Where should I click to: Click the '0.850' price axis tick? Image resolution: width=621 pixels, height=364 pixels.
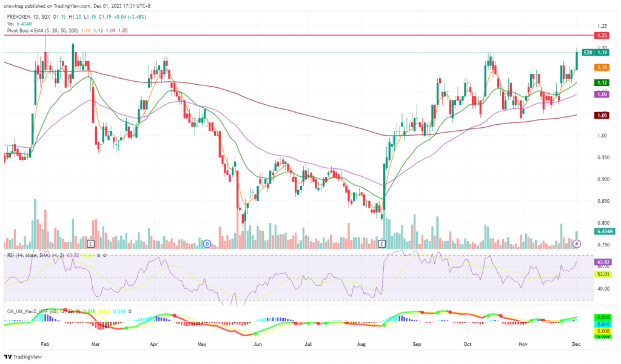pyautogui.click(x=603, y=201)
